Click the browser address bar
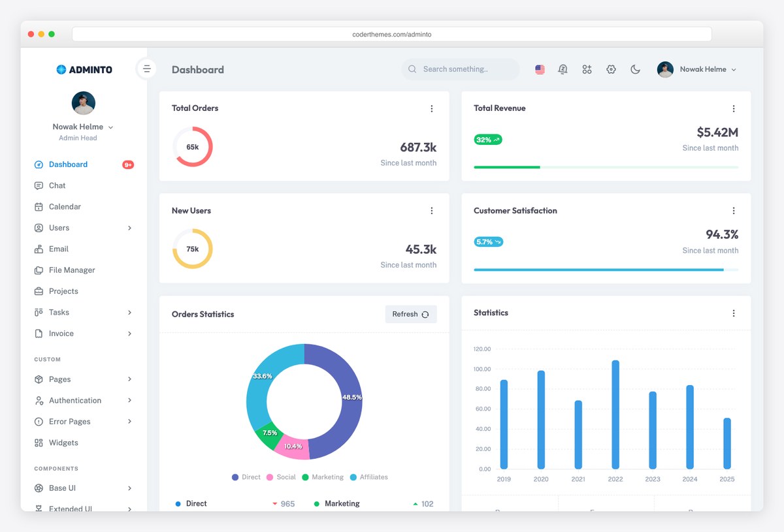This screenshot has height=532, width=784. pyautogui.click(x=392, y=34)
